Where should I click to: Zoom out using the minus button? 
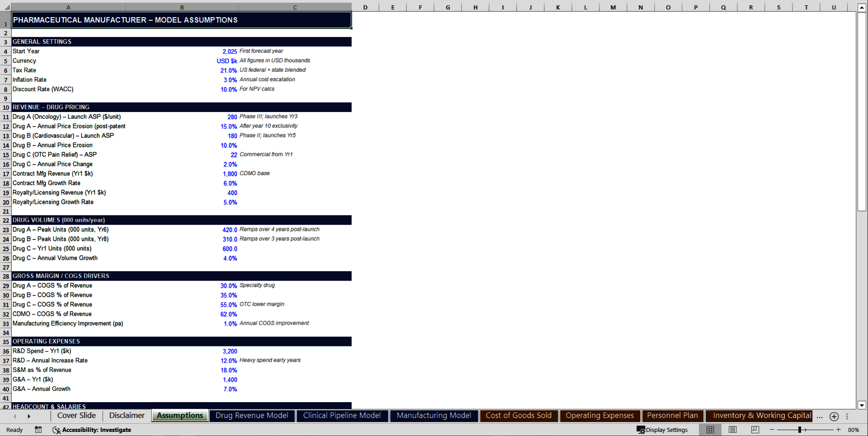(x=772, y=430)
